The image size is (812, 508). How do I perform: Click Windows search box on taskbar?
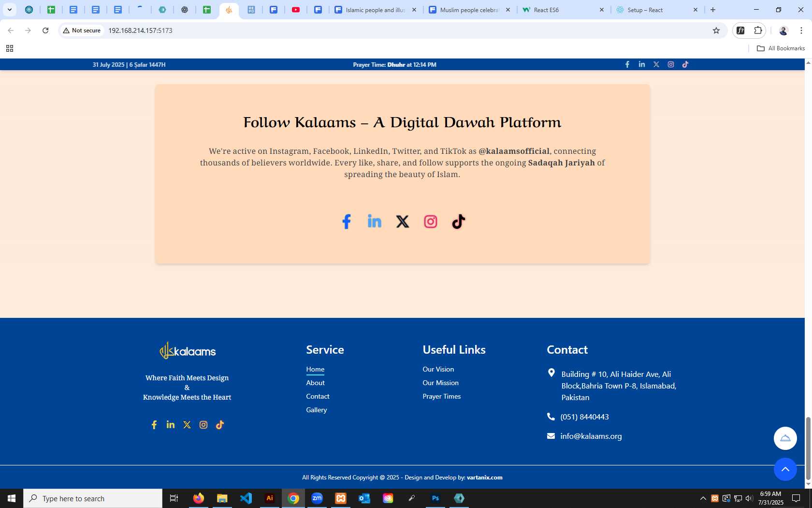point(93,498)
